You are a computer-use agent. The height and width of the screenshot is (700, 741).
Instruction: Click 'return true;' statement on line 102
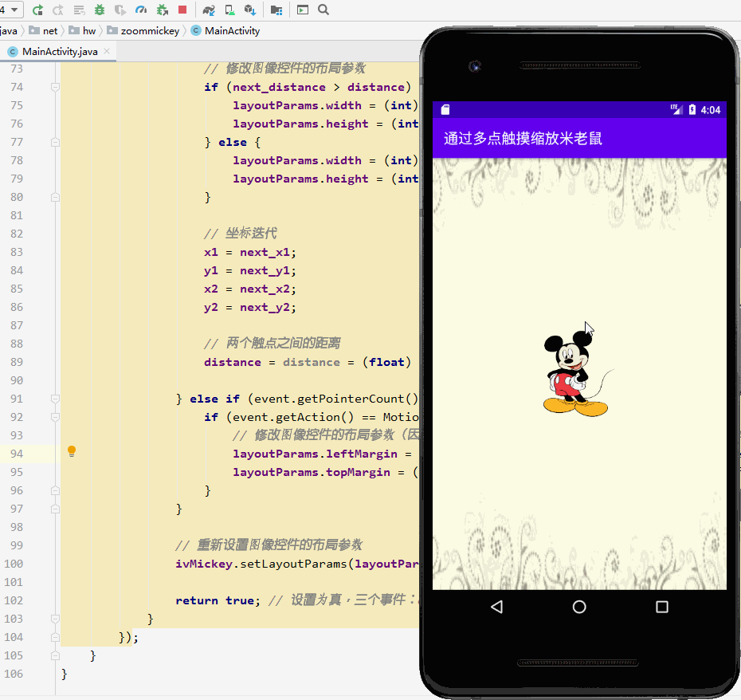(x=218, y=600)
